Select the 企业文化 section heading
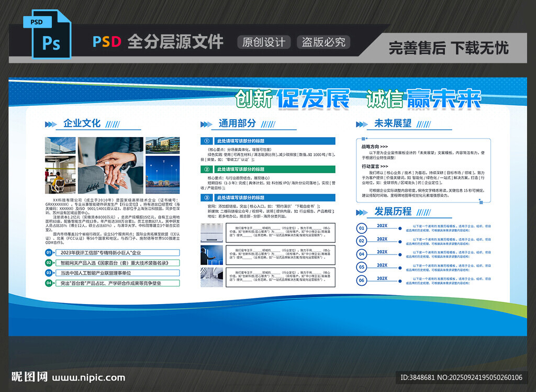536x392 pixels. (82, 123)
